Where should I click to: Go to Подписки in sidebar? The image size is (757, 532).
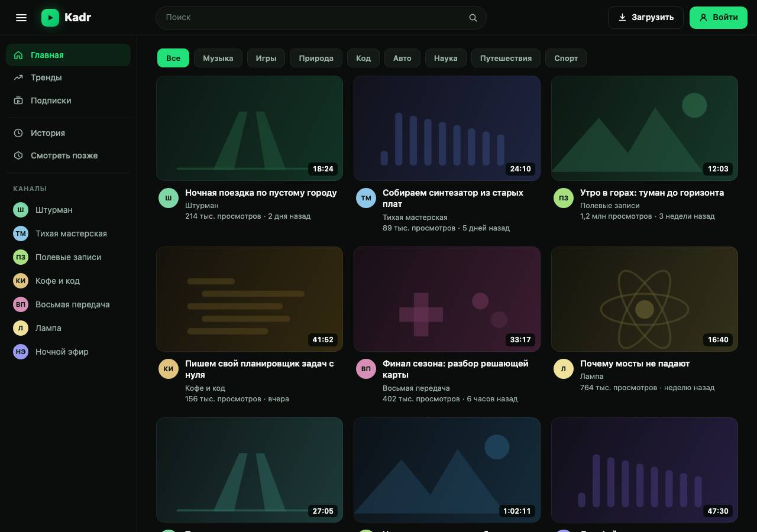tap(68, 100)
